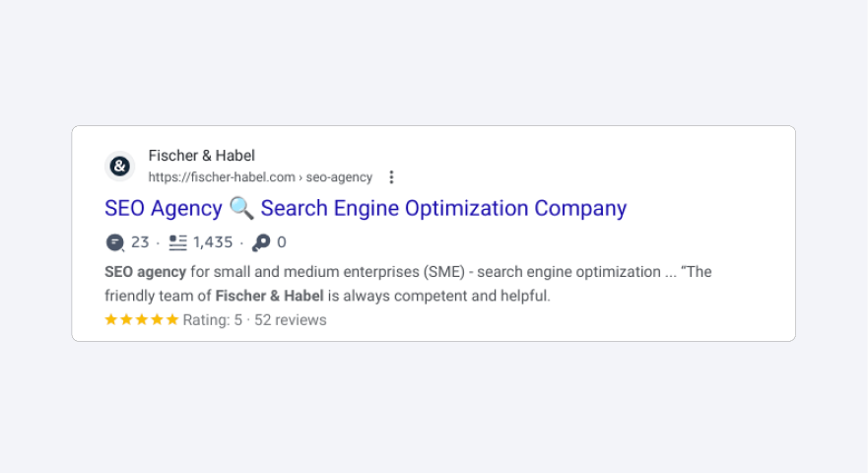868x473 pixels.
Task: Click the Fischer & Habel site name
Action: (x=202, y=156)
